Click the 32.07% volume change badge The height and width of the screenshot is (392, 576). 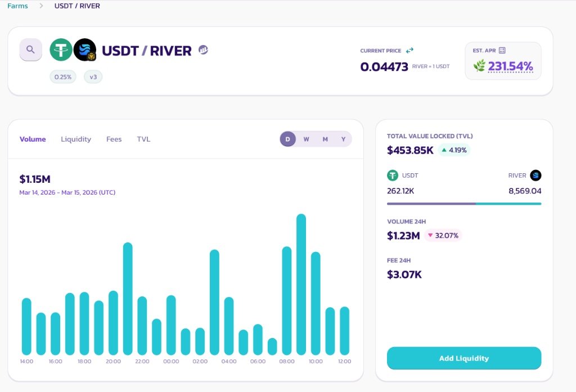click(443, 235)
